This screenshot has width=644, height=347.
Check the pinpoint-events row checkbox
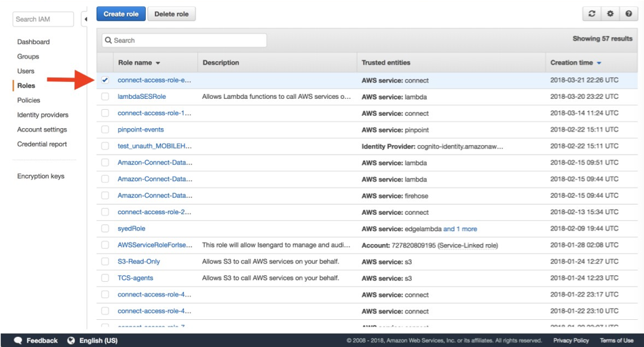(x=105, y=129)
